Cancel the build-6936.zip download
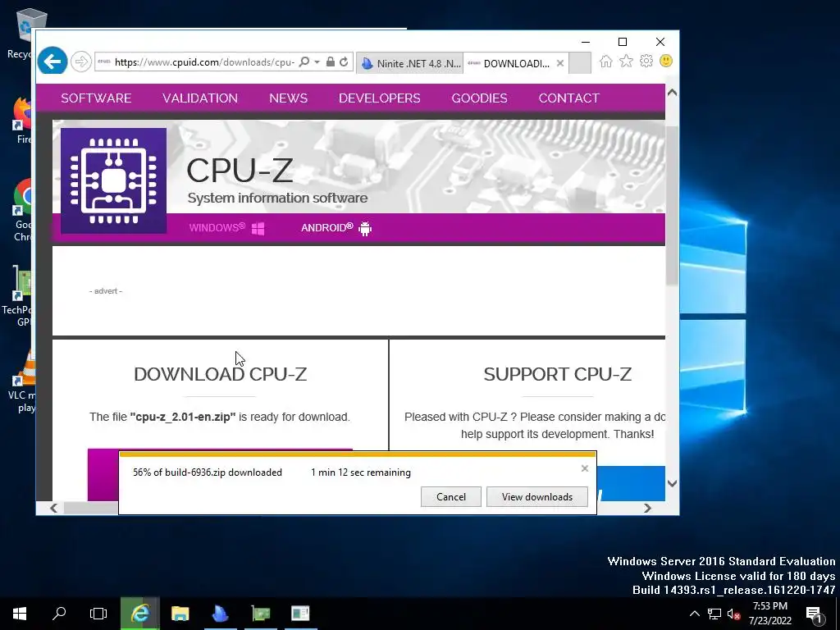This screenshot has width=840, height=630. (x=450, y=496)
